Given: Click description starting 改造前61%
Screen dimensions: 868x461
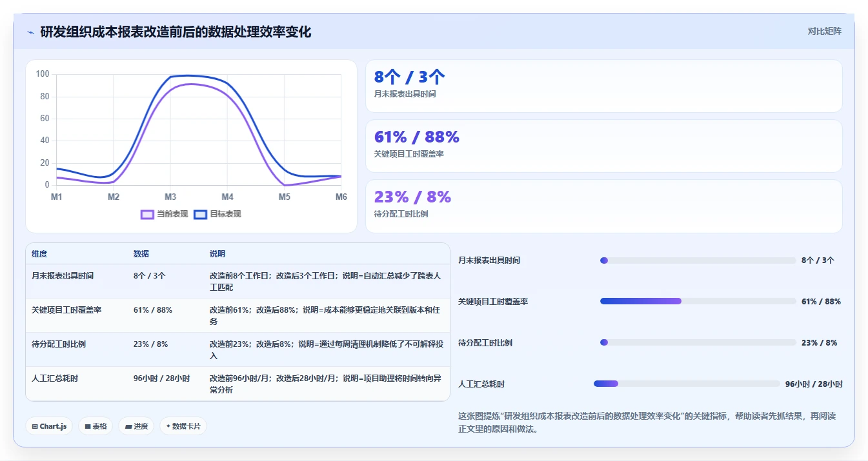Looking at the screenshot, I should [x=327, y=316].
